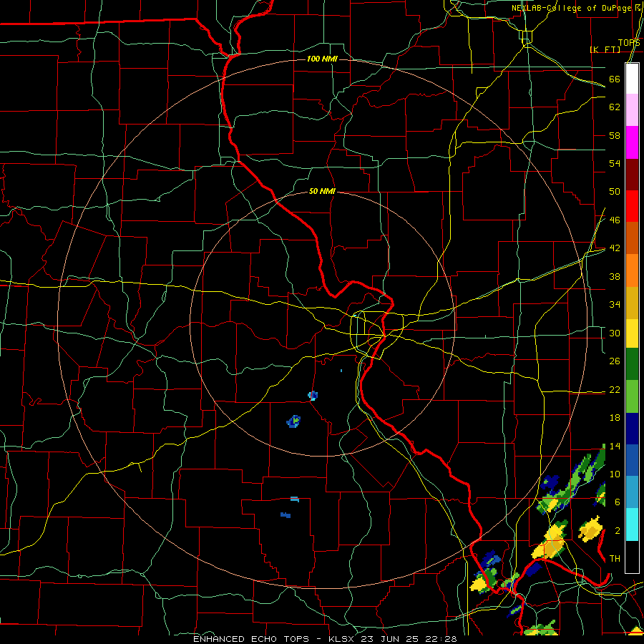Pick the medium blue swatch near 10
This screenshot has height=644, width=644.
pyautogui.click(x=632, y=460)
